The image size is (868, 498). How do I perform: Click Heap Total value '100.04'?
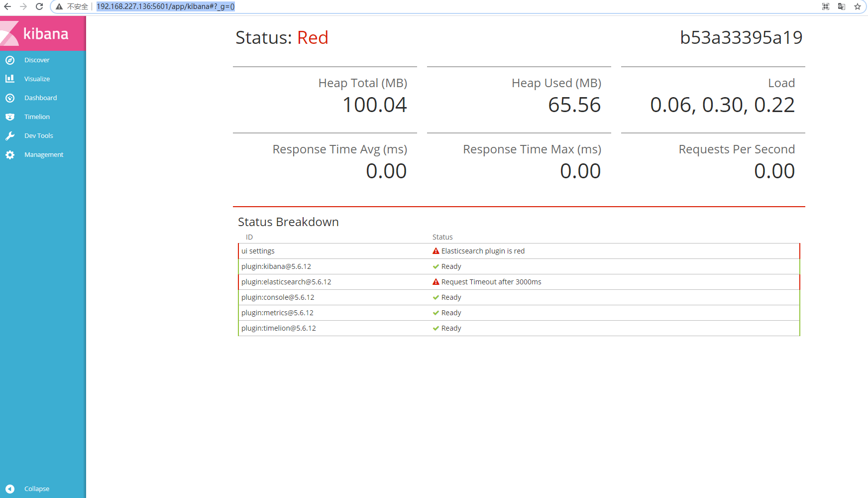click(375, 105)
